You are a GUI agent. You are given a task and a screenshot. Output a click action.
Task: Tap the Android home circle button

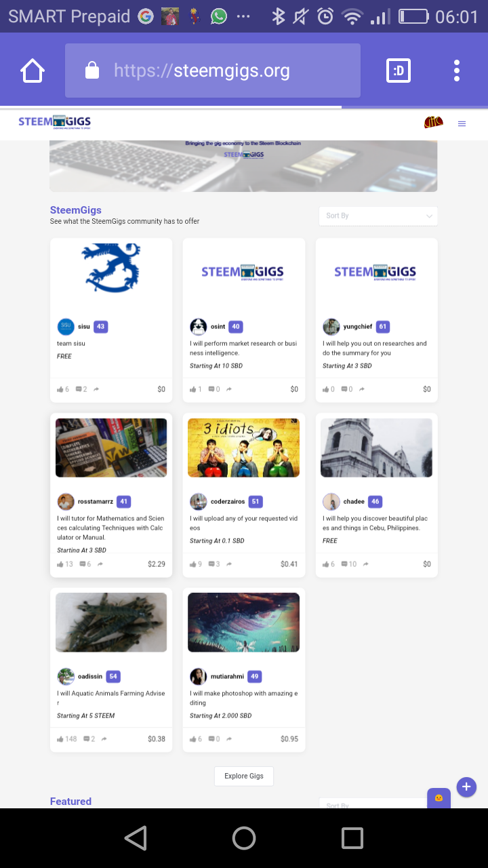coord(244,838)
